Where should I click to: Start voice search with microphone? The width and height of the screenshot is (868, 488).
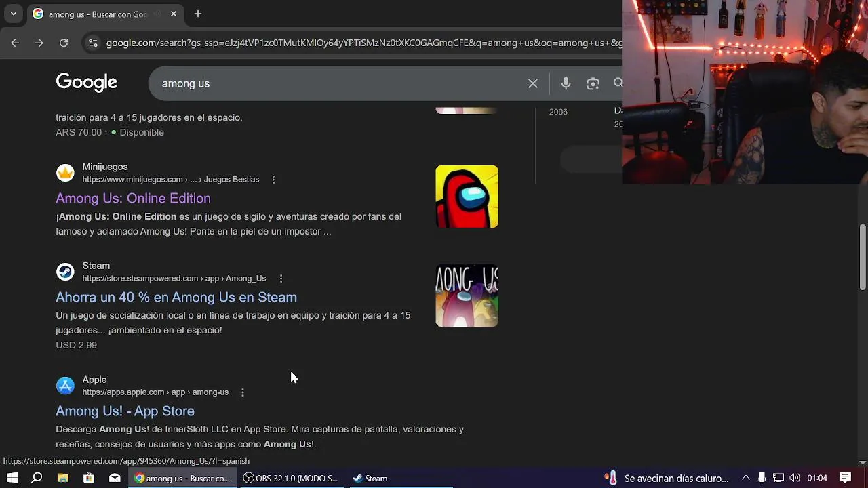click(566, 83)
